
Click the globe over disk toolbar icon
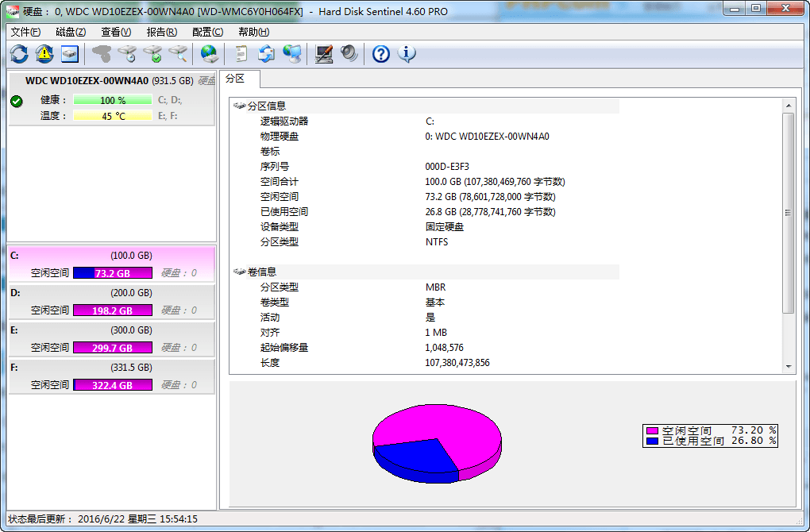coord(209,54)
